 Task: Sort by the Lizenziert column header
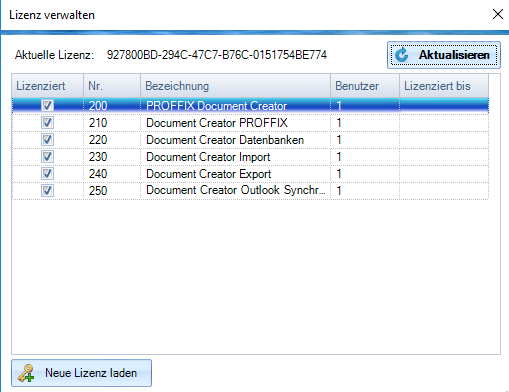click(x=48, y=86)
